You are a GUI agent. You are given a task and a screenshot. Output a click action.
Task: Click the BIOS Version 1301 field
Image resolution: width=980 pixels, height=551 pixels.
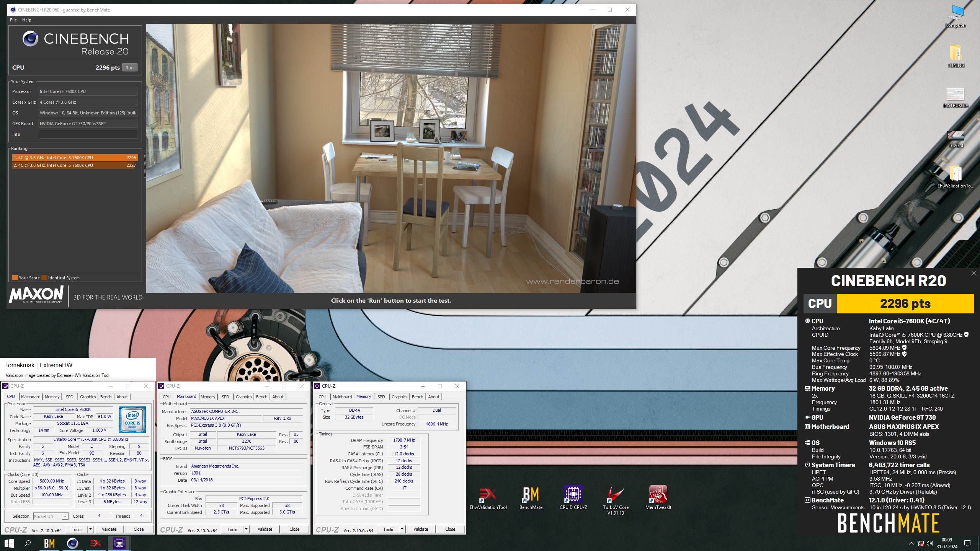coord(246,473)
